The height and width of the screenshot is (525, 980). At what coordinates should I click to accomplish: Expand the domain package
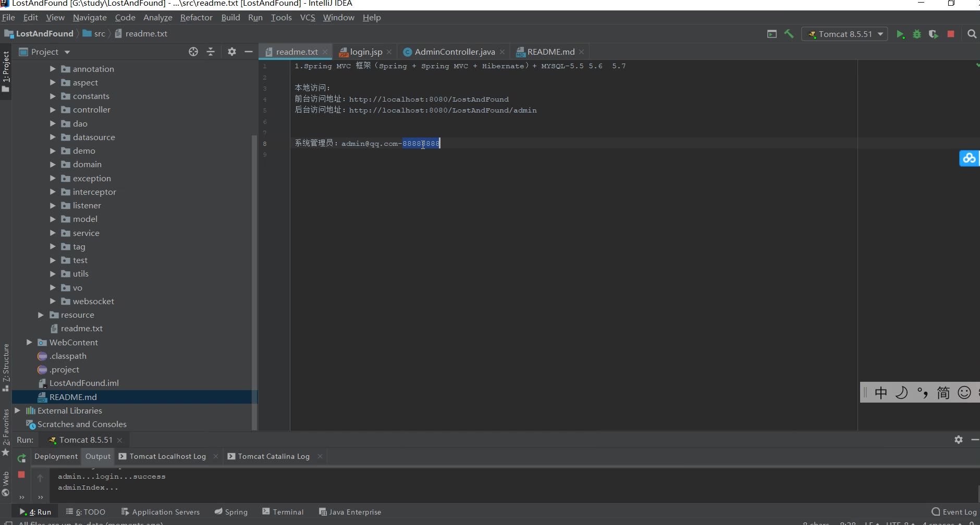pos(53,164)
